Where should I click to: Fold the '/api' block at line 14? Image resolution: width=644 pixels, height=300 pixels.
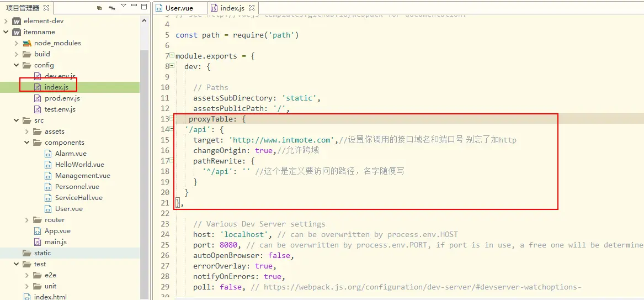tap(173, 129)
